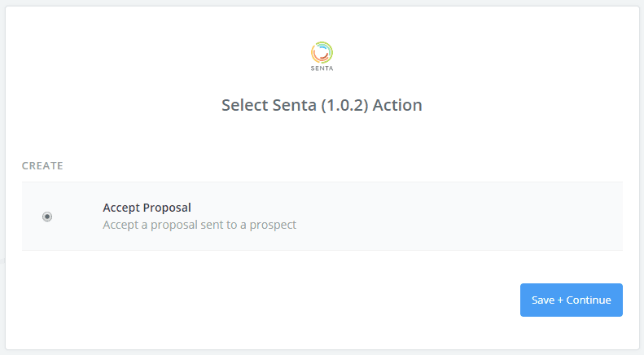Click the Accept Proposal action title
The image size is (644, 355).
pos(147,208)
